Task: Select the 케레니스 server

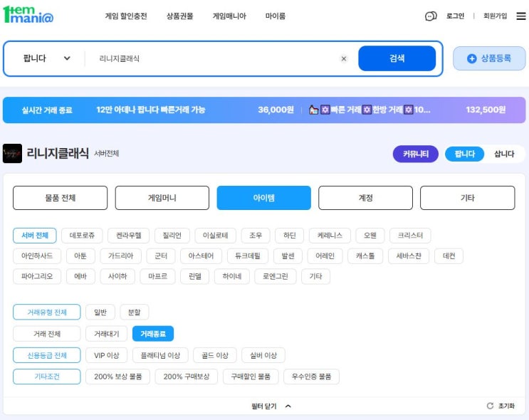Action: (x=330, y=236)
